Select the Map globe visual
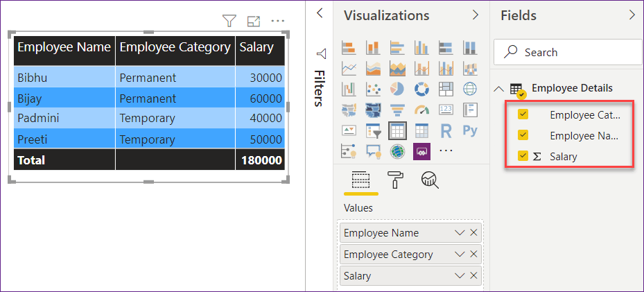This screenshot has width=644, height=292. point(470,89)
